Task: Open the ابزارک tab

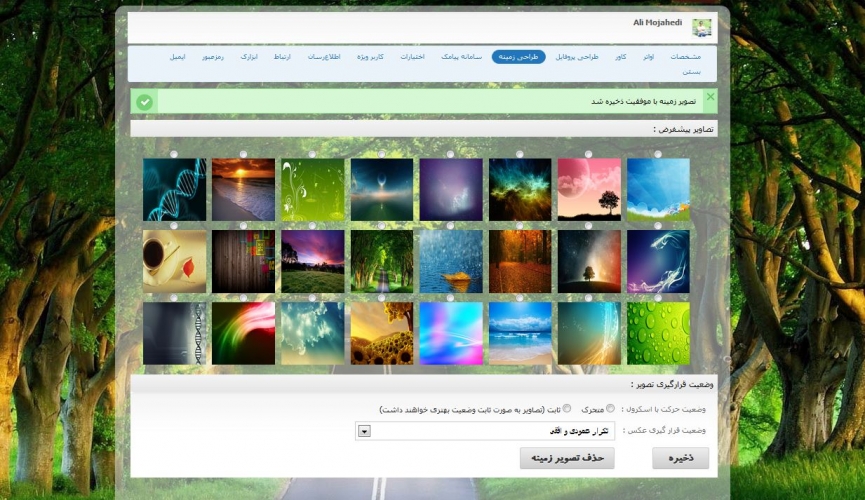Action: pyautogui.click(x=249, y=57)
